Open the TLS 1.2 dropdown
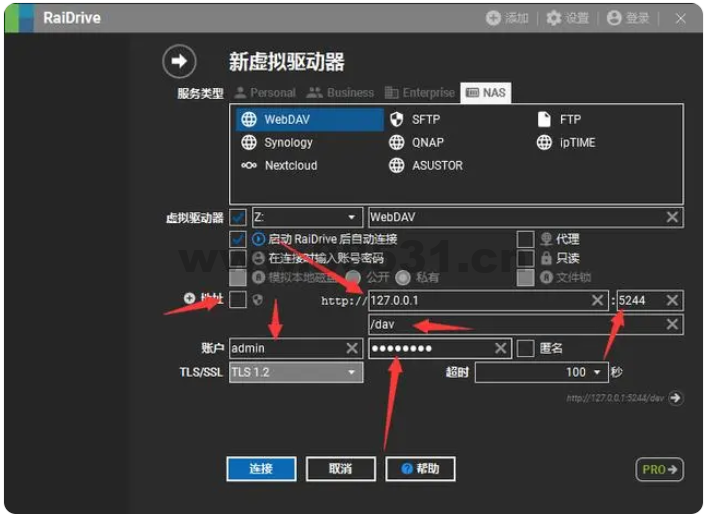 296,372
